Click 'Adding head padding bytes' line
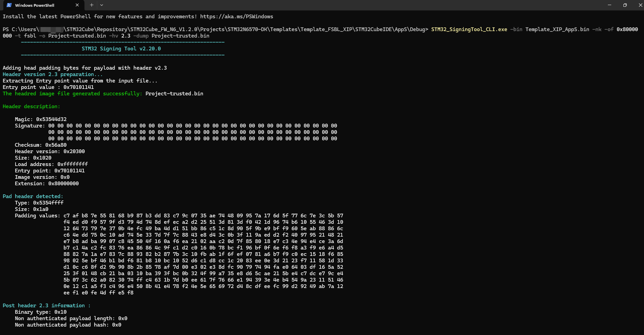The width and height of the screenshot is (644, 335). [85, 68]
